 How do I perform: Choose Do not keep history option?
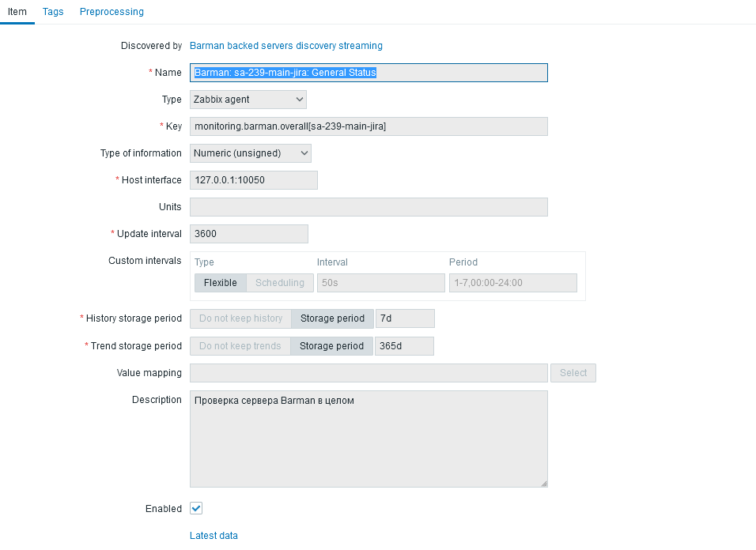pos(240,318)
